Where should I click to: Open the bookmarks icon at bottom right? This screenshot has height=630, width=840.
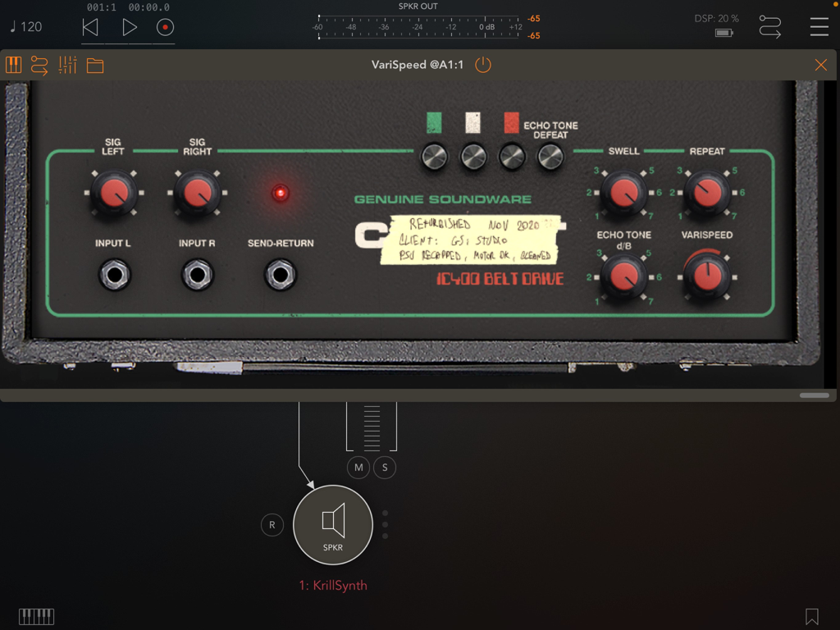point(811,616)
